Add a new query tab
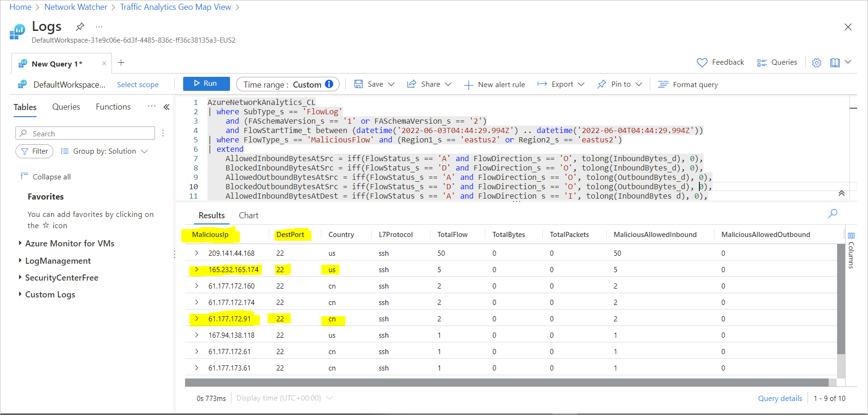 click(x=121, y=63)
